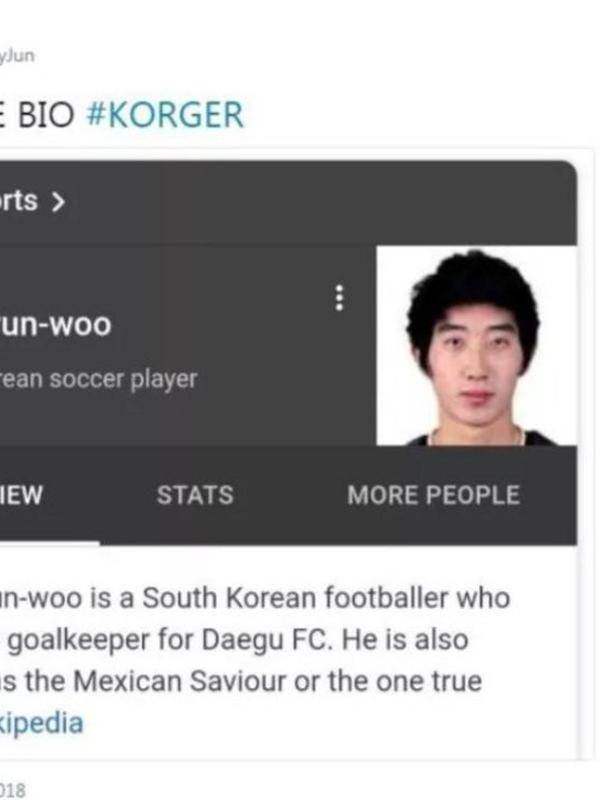Screen dimensions: 600x800
Task: Open the #KORGER hashtag
Action: point(165,114)
